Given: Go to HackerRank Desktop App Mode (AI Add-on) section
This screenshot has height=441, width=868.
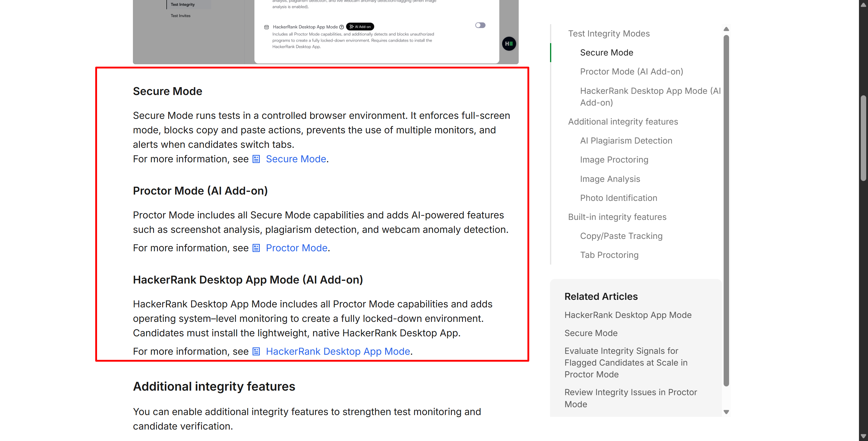Looking at the screenshot, I should [x=650, y=97].
